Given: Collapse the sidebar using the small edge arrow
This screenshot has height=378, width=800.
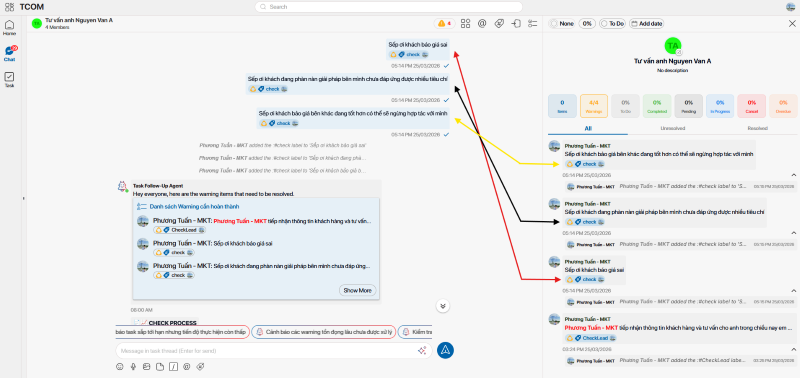Looking at the screenshot, I should click(23, 198).
